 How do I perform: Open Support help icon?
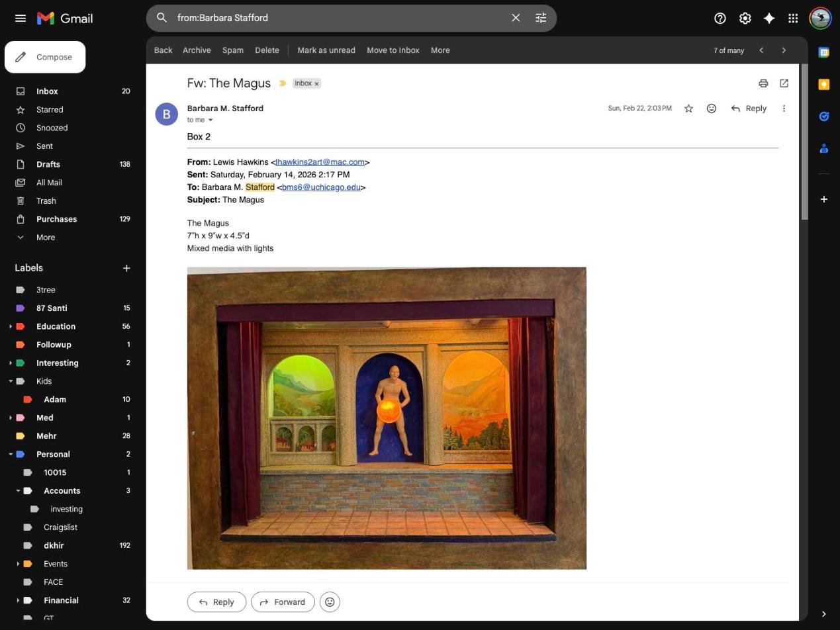[720, 18]
